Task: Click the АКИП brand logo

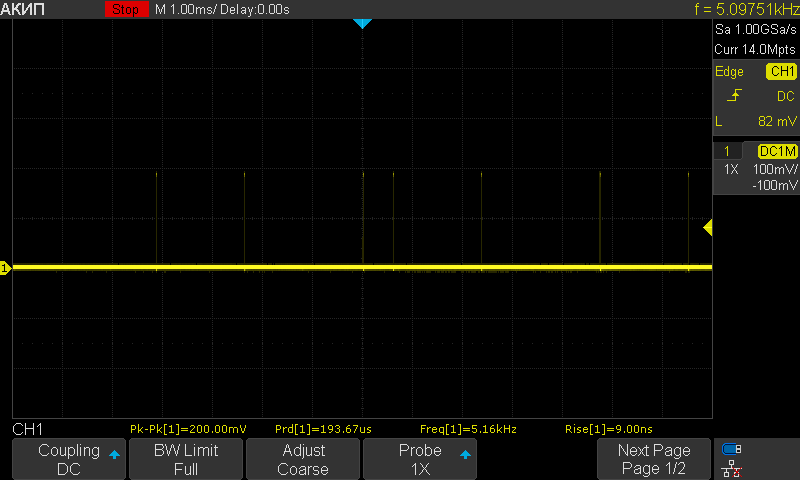Action: point(23,9)
